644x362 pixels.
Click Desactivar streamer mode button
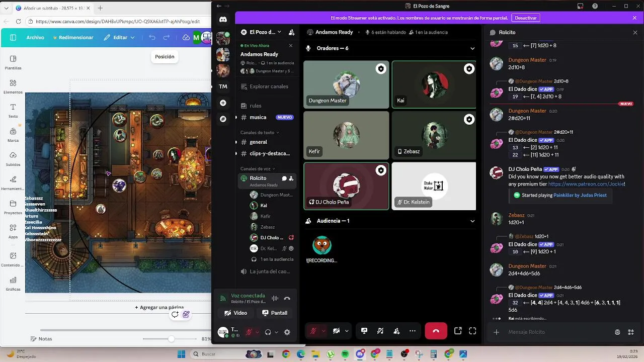click(526, 18)
